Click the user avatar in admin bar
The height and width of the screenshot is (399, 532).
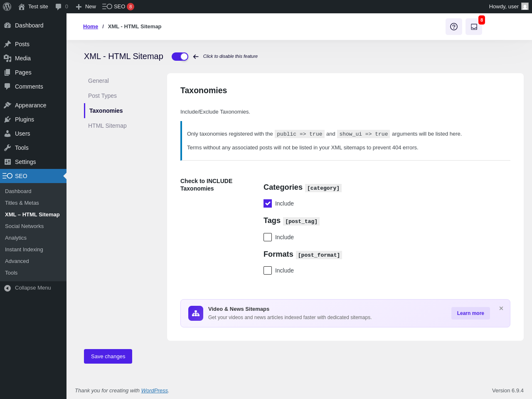pos(525,7)
